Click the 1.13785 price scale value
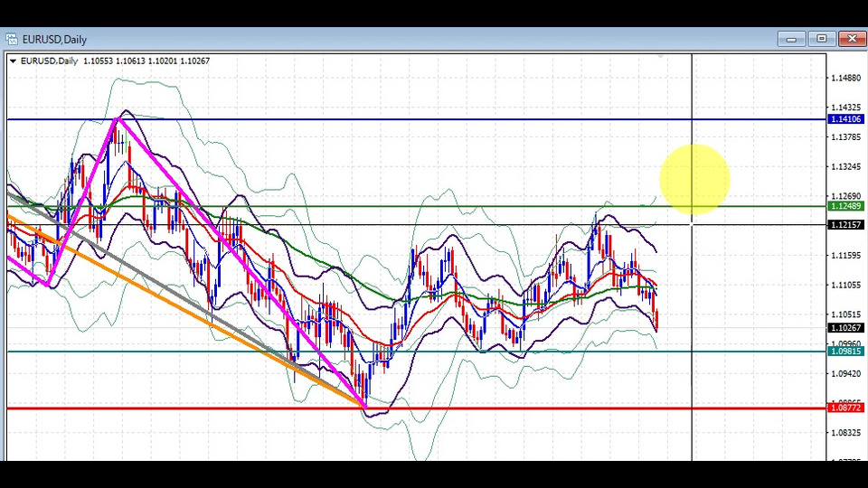Screen dimensions: 868x488 (846, 136)
